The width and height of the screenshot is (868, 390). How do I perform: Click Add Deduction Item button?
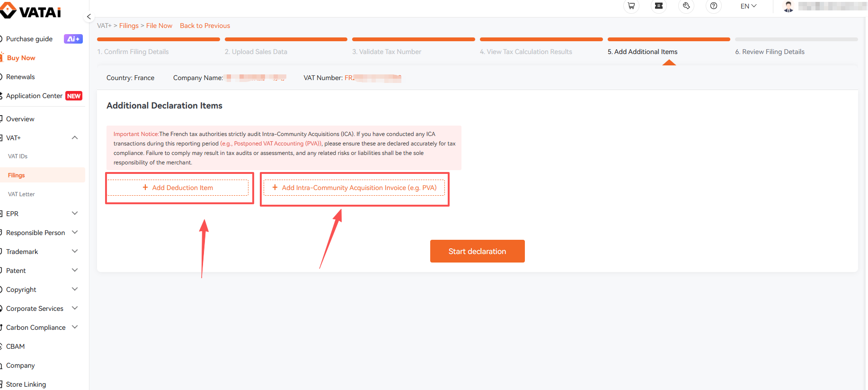pyautogui.click(x=178, y=188)
